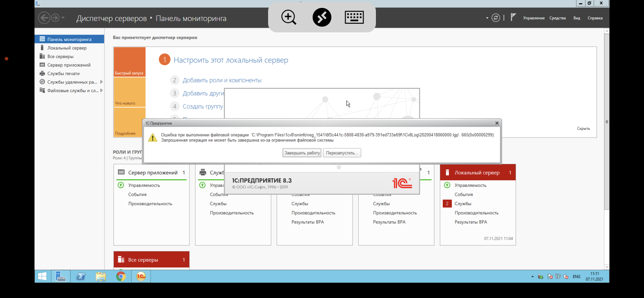The height and width of the screenshot is (298, 644).
Task: Open the Средства menu
Action: (557, 18)
